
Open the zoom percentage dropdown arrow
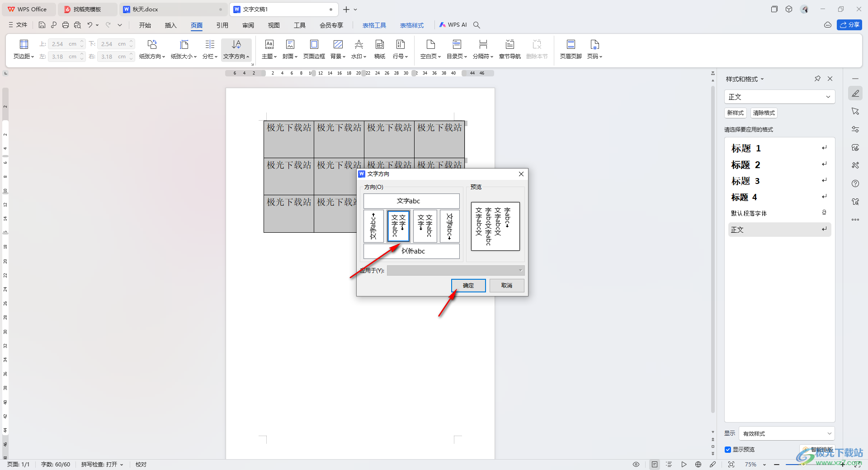click(764, 465)
